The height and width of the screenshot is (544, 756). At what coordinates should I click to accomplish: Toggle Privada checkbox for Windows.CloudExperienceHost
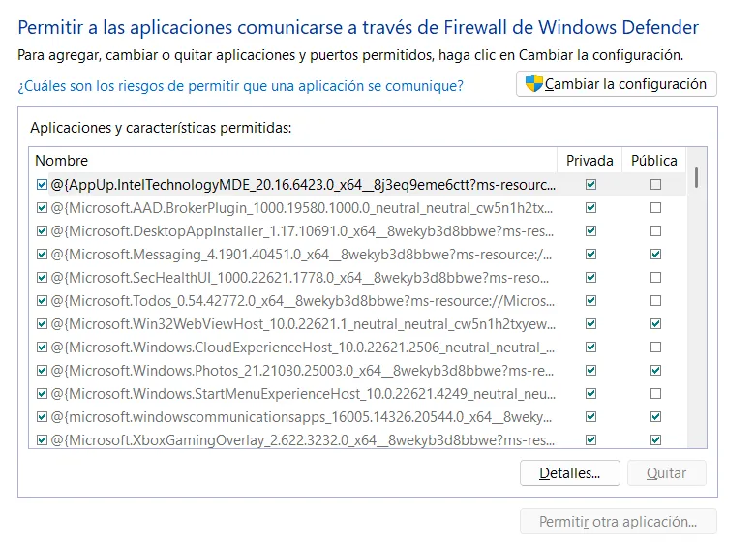590,347
